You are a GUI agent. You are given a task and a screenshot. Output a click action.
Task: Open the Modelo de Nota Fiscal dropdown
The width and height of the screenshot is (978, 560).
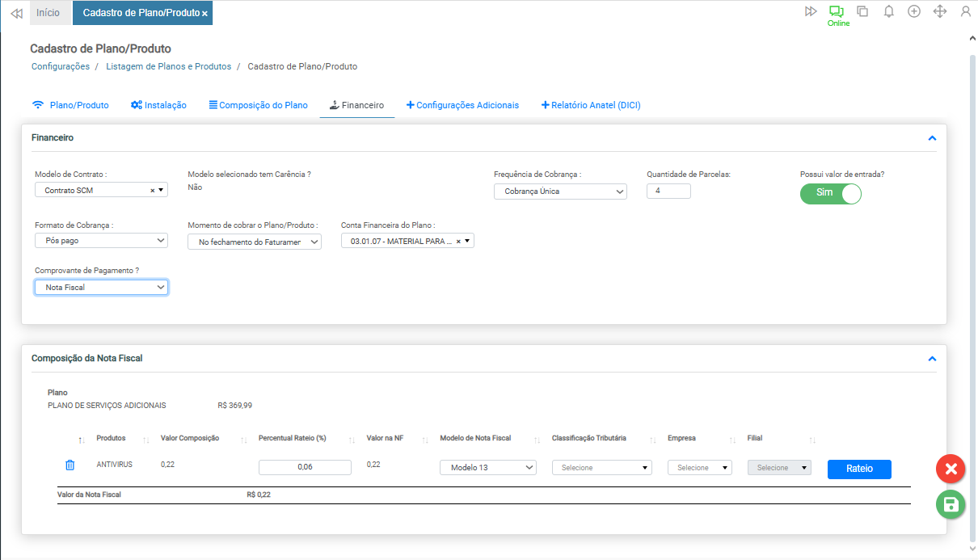(487, 467)
